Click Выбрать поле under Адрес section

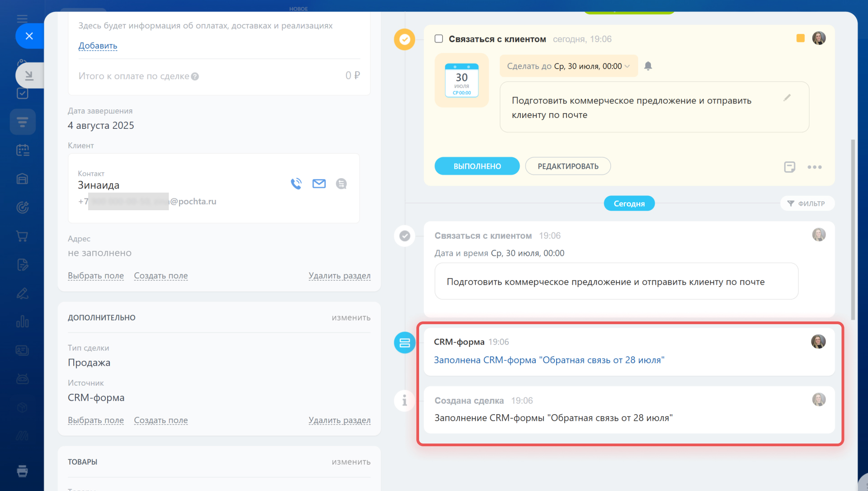click(x=96, y=276)
